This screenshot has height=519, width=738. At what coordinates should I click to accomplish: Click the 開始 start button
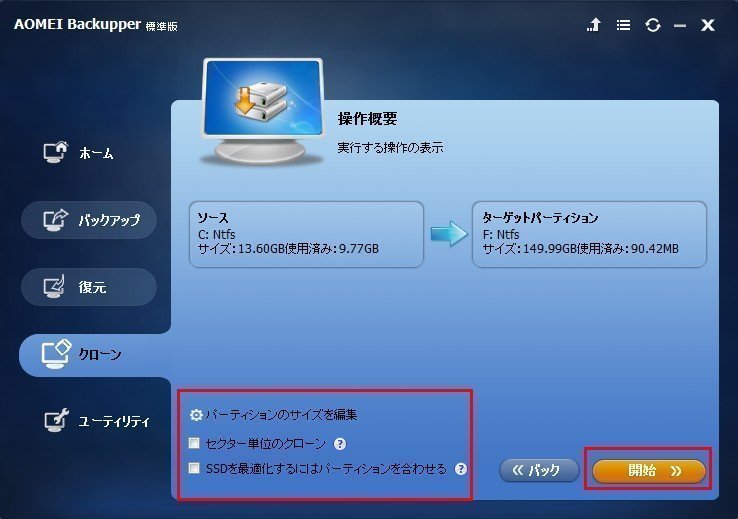coord(649,471)
